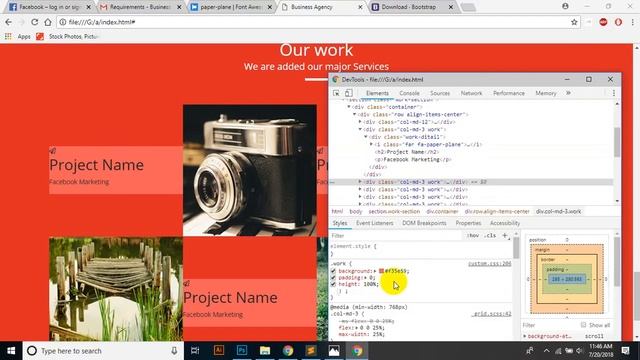Click Elements tree vertical scrollbar thumb
Viewport: 640px width, 360px height.
coord(617,142)
